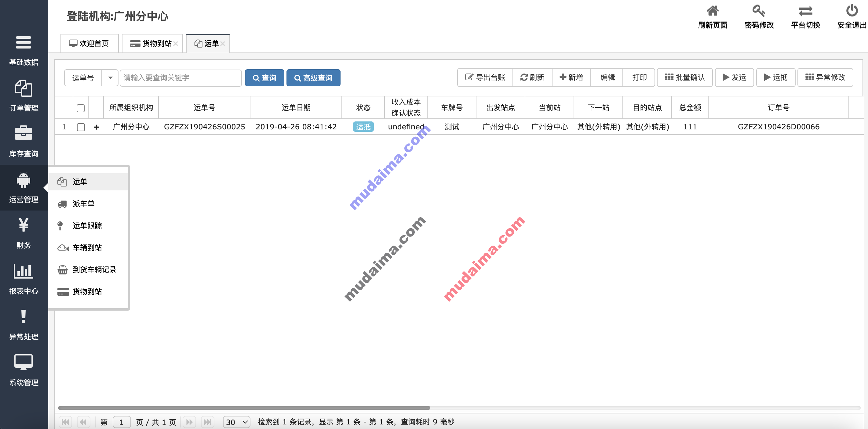The height and width of the screenshot is (429, 868).
Task: Click cell GZFZX190426S00025
Action: pos(205,127)
